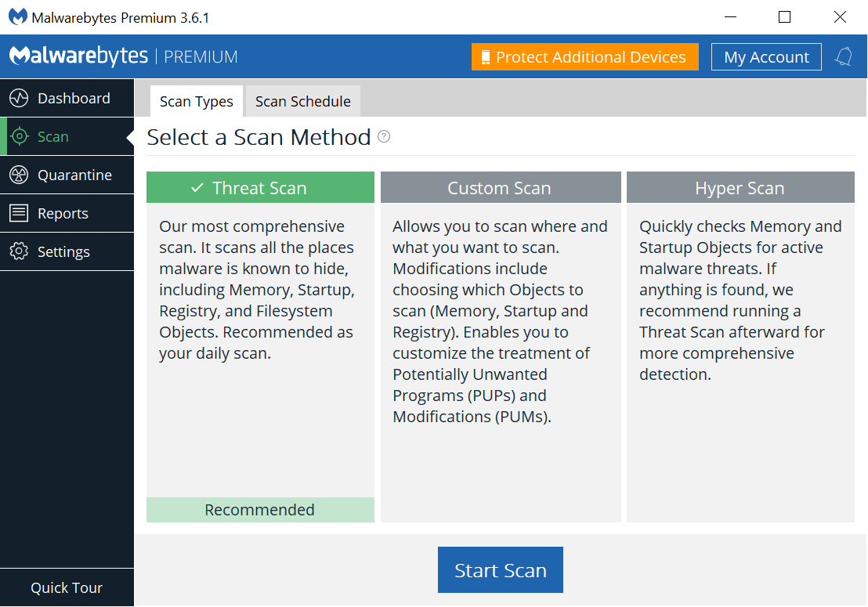
Task: Click Malwarebytes title bar app icon
Action: (x=18, y=17)
